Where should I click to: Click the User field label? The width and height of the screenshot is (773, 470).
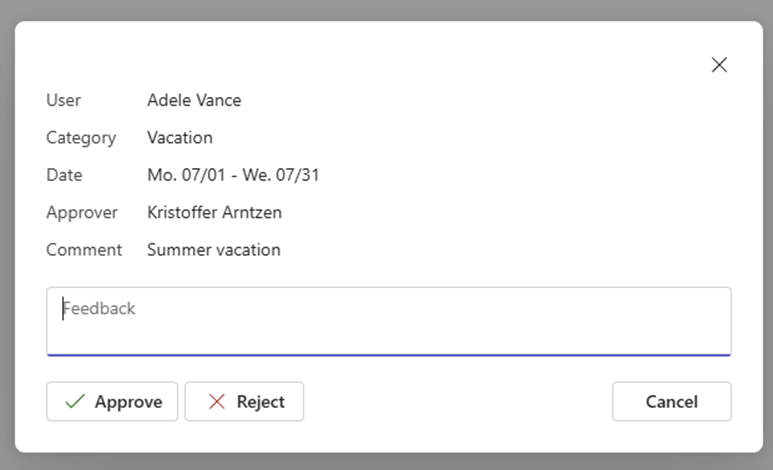tap(64, 100)
